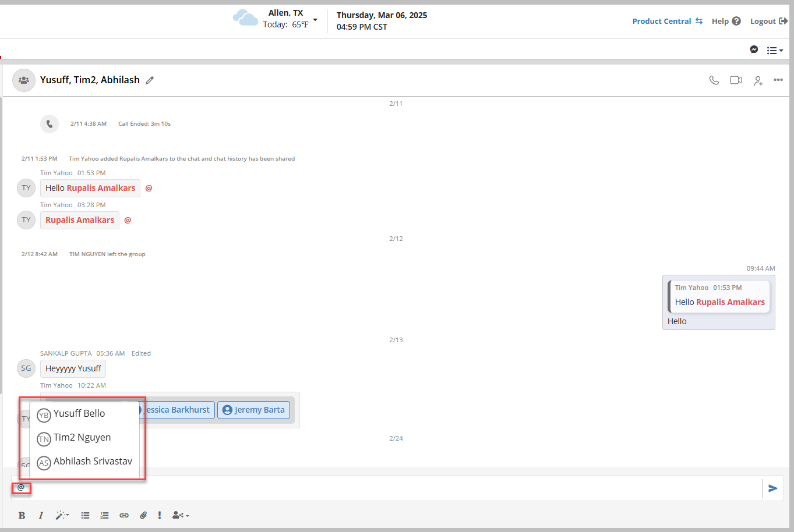Open the magic wand formatting dropdown
The image size is (794, 532).
[x=62, y=515]
